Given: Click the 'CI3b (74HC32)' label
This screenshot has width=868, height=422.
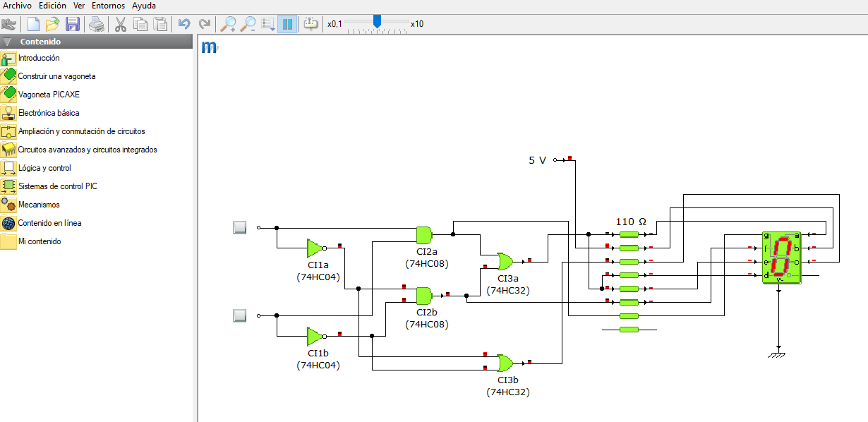Looking at the screenshot, I should (x=507, y=385).
